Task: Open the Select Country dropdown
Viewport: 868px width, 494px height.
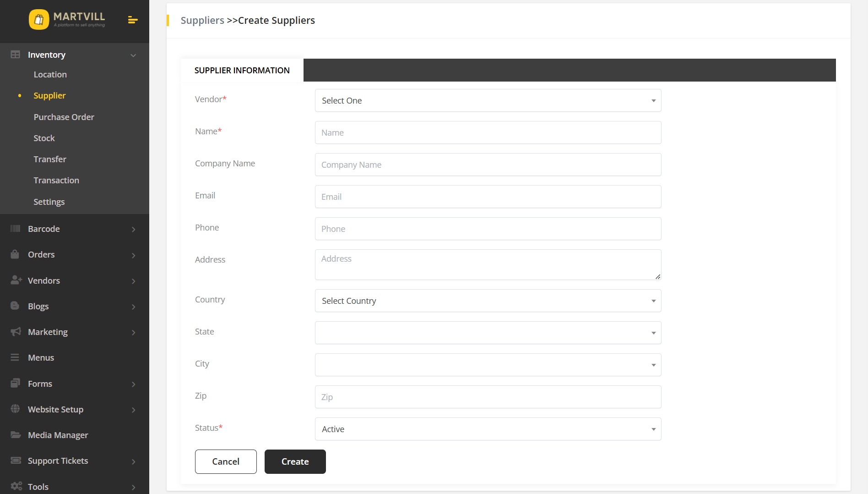Action: point(488,301)
